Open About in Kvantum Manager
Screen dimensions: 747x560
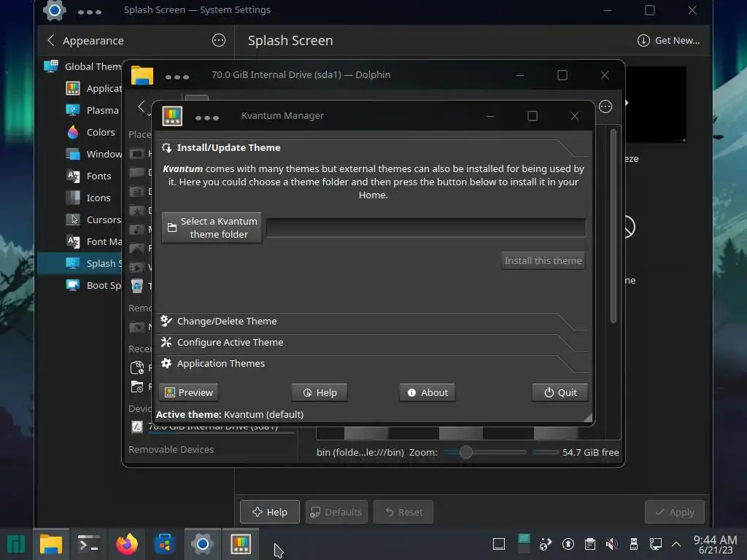[x=427, y=392]
